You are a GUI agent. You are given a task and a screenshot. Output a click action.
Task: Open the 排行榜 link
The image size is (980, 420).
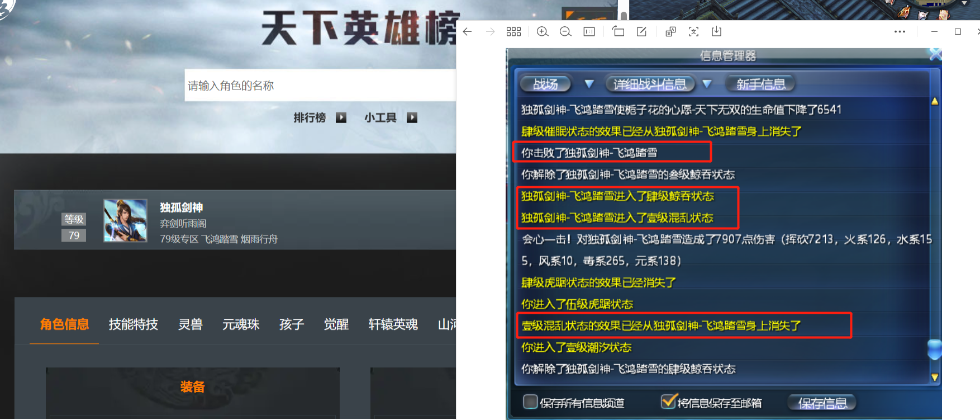tap(310, 117)
